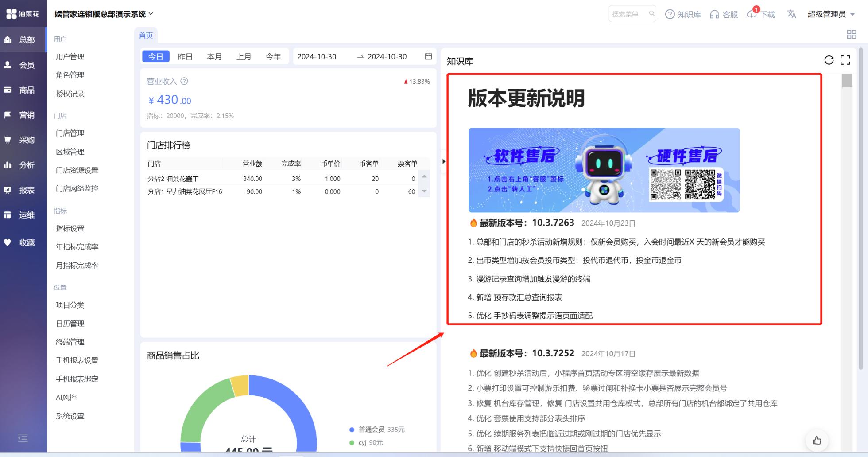Click the 软件售后 banner image
The image size is (868, 457).
(604, 170)
